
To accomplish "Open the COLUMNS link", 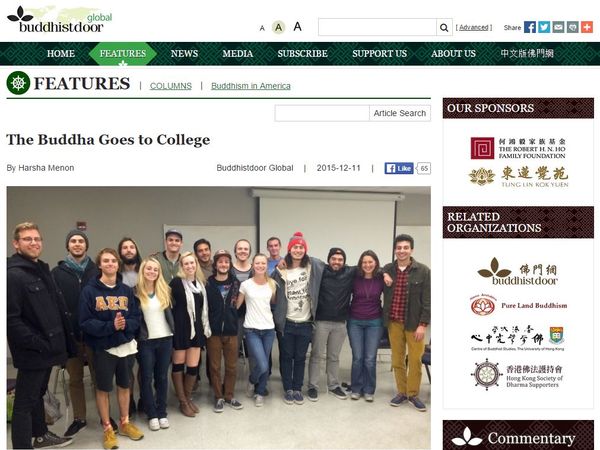I will (171, 86).
